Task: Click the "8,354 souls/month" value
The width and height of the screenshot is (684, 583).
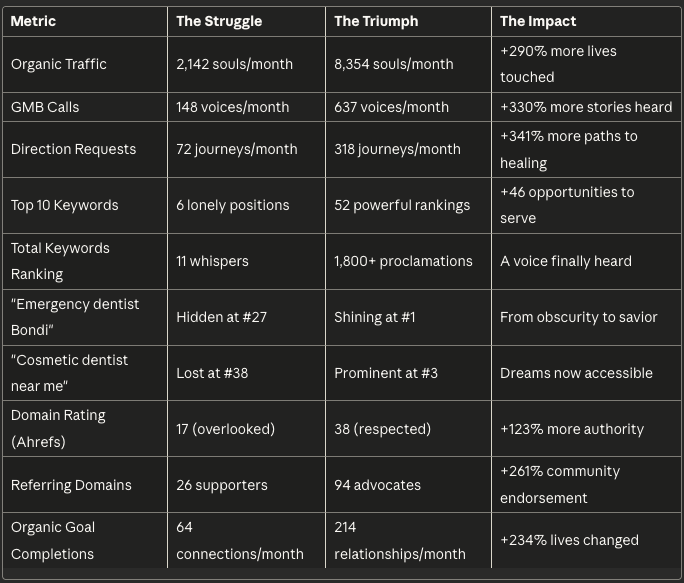Action: (391, 64)
